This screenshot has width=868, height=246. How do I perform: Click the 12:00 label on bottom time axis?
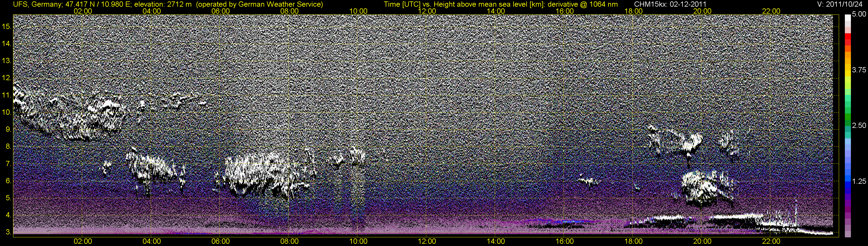[427, 241]
